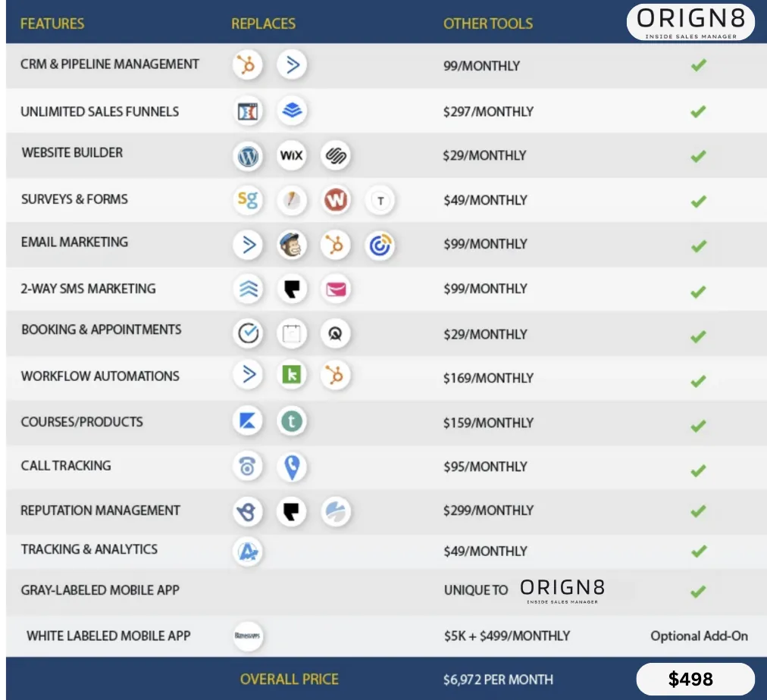This screenshot has width=767, height=700.
Task: Click the "$6,972 PER MONTH" total
Action: point(499,680)
